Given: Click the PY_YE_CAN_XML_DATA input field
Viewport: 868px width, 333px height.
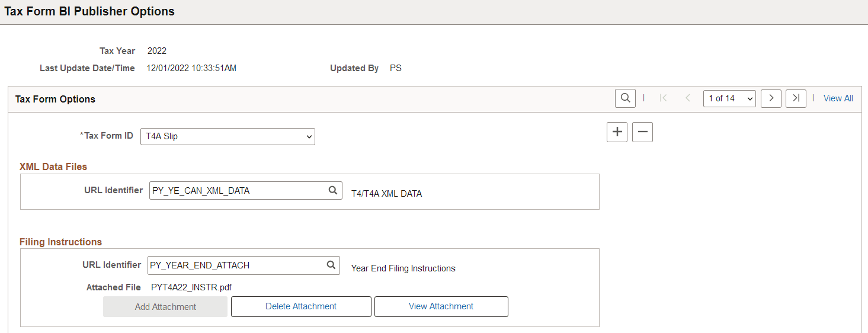Looking at the screenshot, I should click(246, 190).
